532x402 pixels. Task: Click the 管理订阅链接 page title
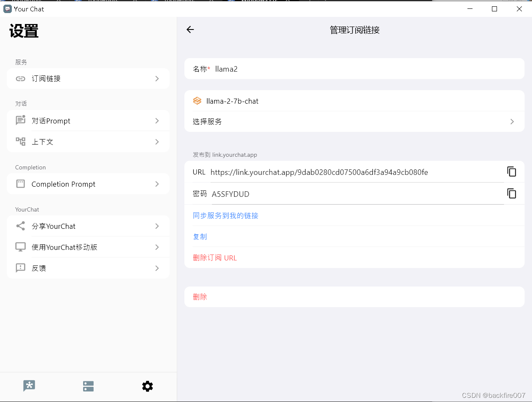point(355,30)
